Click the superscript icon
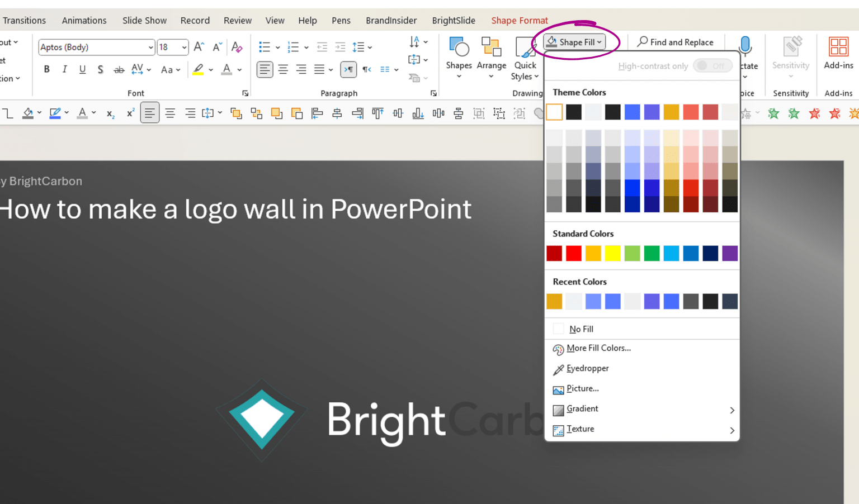Screen dimensions: 859x504 pyautogui.click(x=130, y=113)
